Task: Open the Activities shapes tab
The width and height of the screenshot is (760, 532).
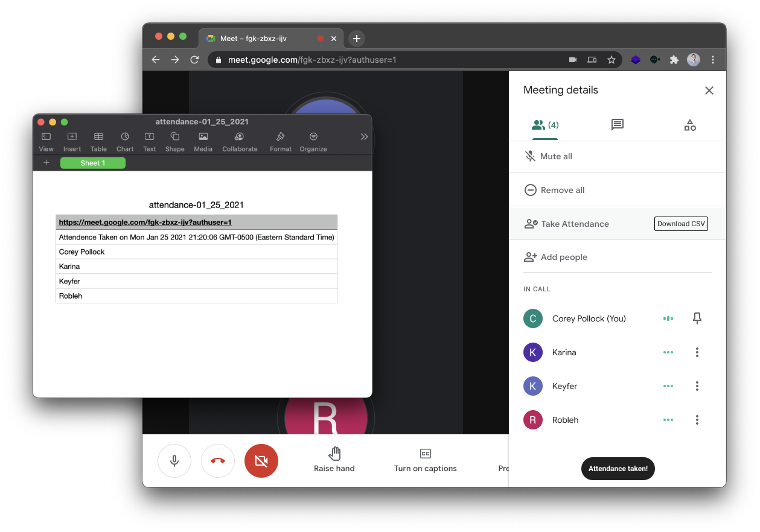Action: pos(690,125)
